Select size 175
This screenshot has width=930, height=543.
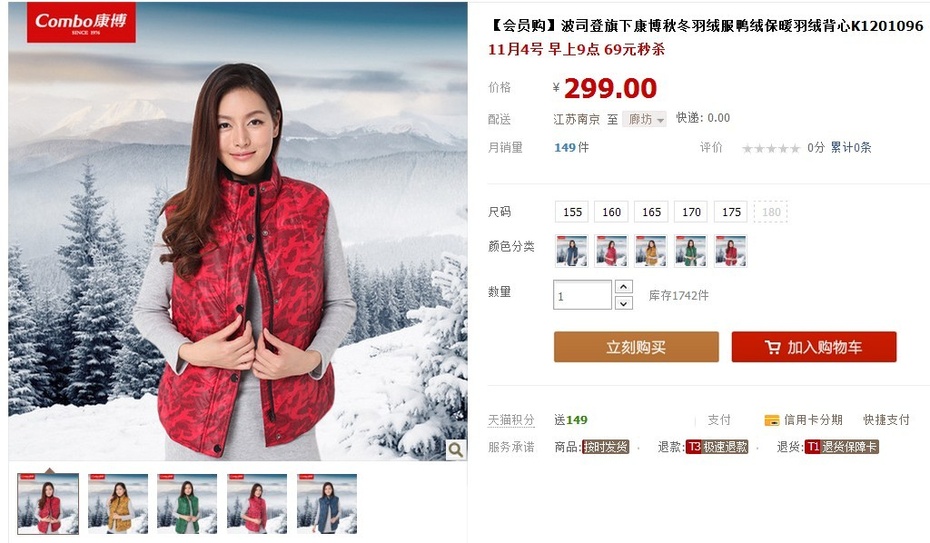(731, 212)
